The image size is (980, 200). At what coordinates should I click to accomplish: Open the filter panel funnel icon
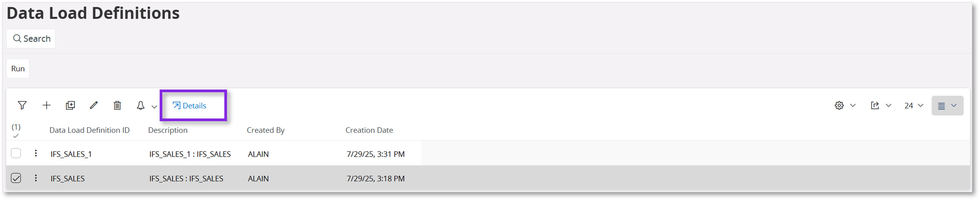coord(22,105)
